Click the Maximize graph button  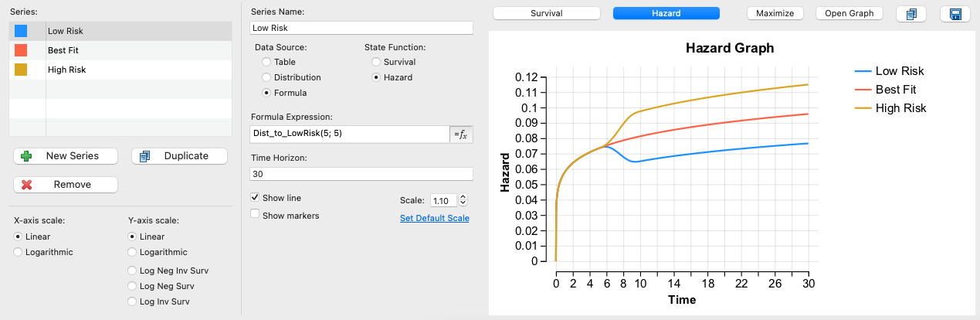(x=776, y=13)
